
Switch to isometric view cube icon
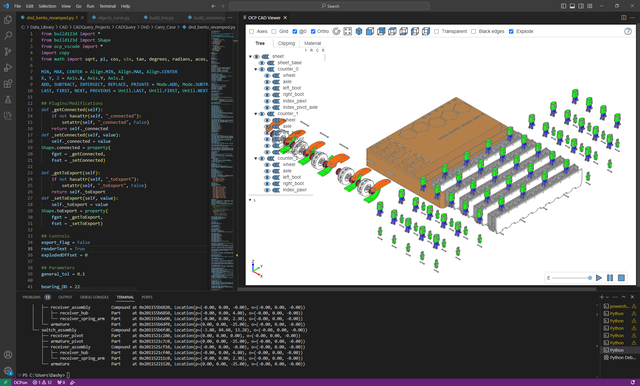(x=359, y=31)
